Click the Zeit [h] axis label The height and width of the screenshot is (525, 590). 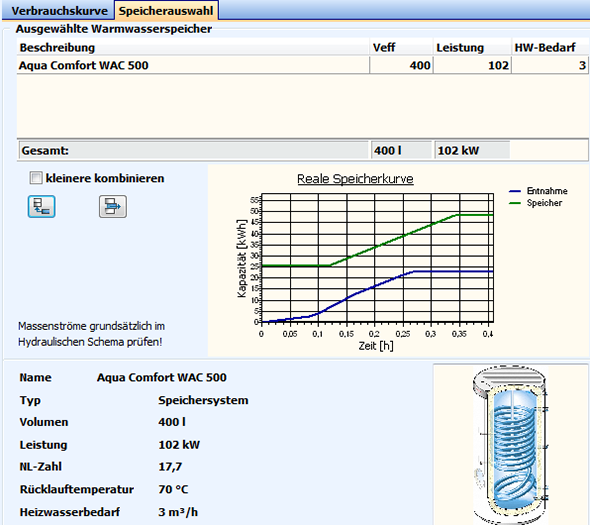pyautogui.click(x=376, y=345)
